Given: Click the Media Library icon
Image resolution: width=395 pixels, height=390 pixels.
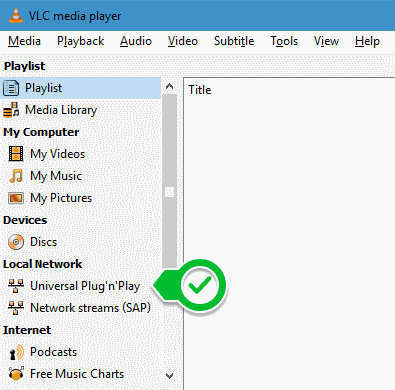Looking at the screenshot, I should (11, 110).
